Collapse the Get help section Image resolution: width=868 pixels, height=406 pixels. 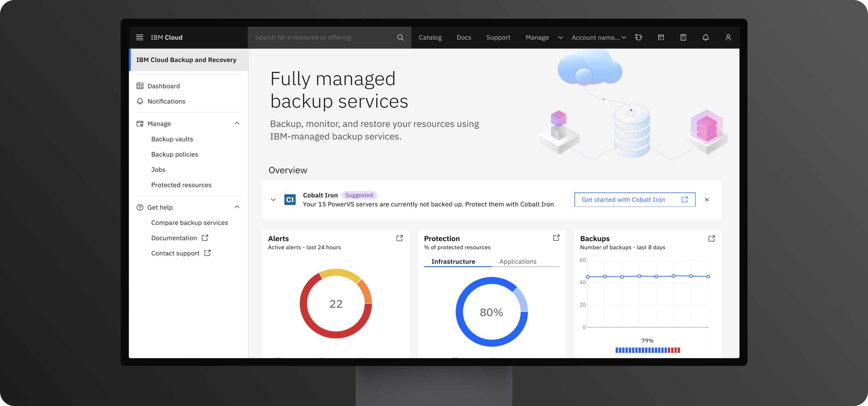point(237,207)
